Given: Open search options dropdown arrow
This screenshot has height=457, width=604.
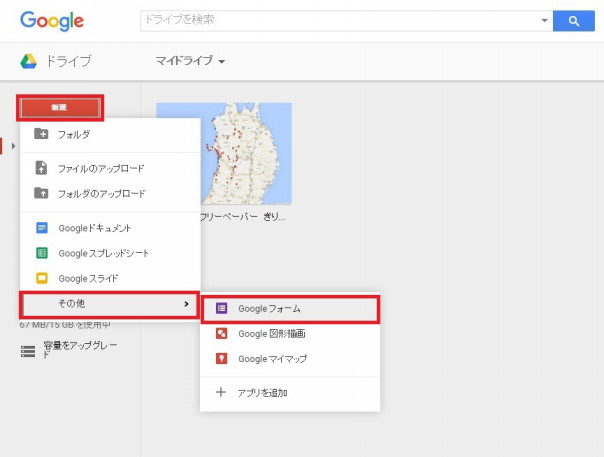Looking at the screenshot, I should (x=544, y=20).
